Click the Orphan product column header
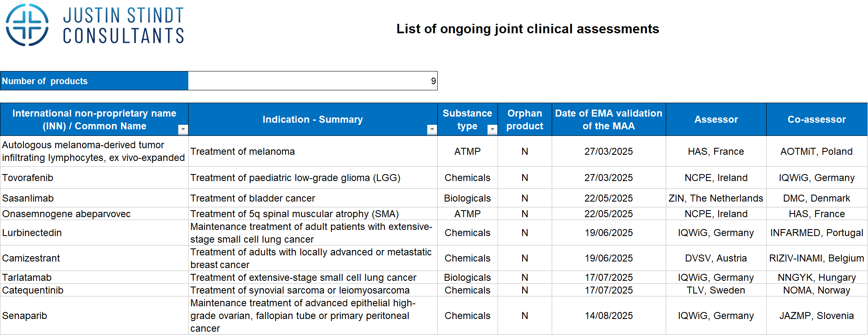This screenshot has height=335, width=868. pyautogui.click(x=524, y=119)
